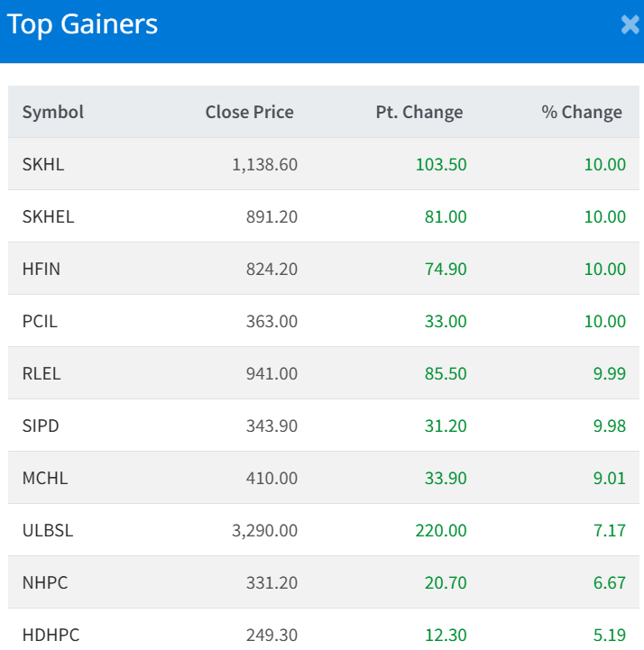
Task: Select the PCIL symbol
Action: click(x=40, y=321)
